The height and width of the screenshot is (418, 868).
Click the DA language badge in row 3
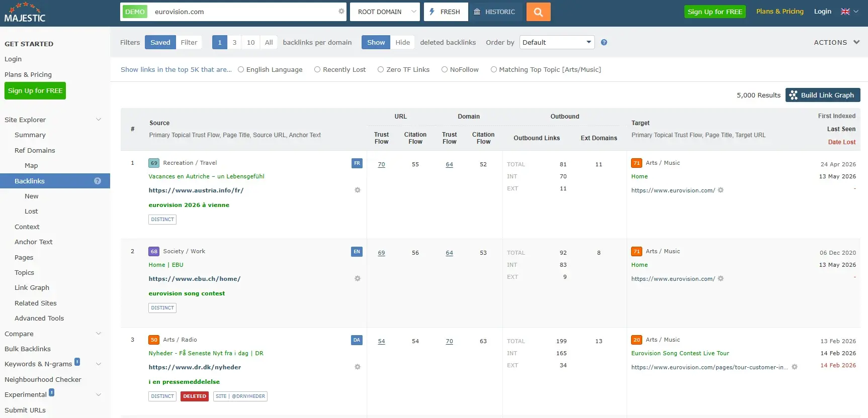click(357, 340)
